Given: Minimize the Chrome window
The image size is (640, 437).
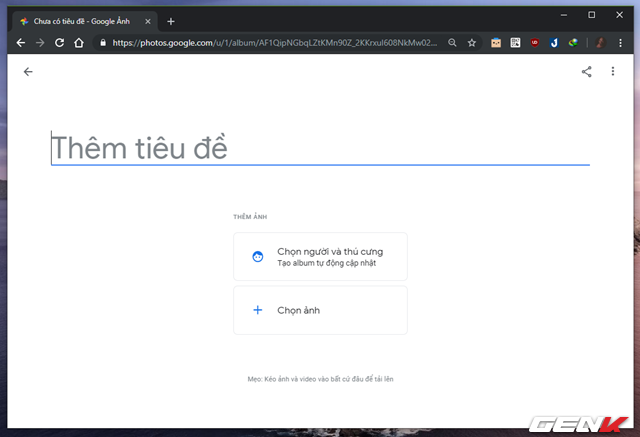Looking at the screenshot, I should point(564,15).
